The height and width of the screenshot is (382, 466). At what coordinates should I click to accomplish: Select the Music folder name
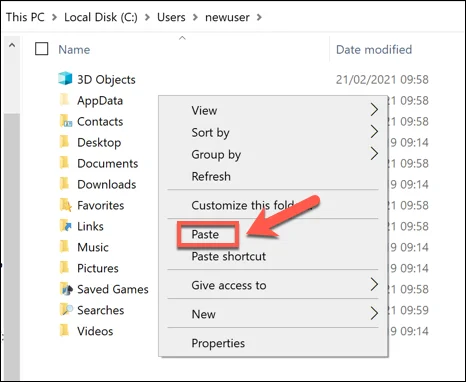point(93,247)
